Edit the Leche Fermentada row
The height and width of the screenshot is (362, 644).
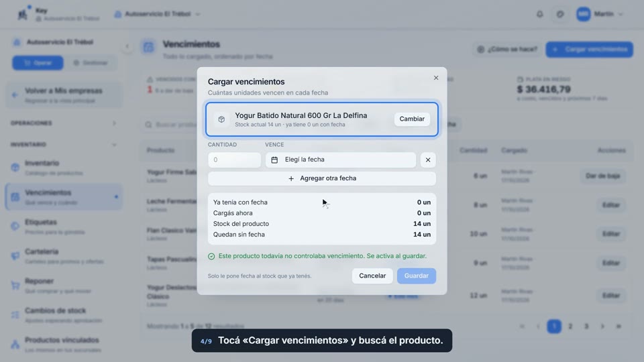pos(610,205)
